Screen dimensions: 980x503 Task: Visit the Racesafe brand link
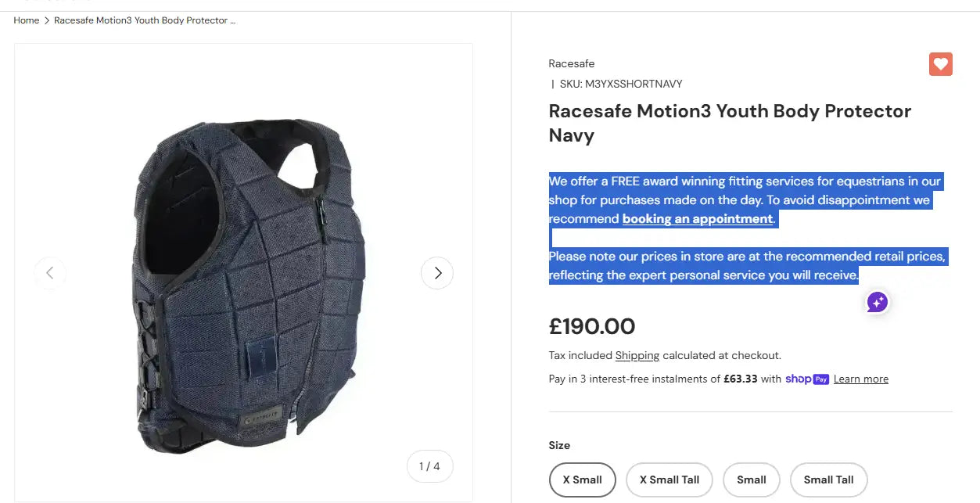click(x=571, y=63)
